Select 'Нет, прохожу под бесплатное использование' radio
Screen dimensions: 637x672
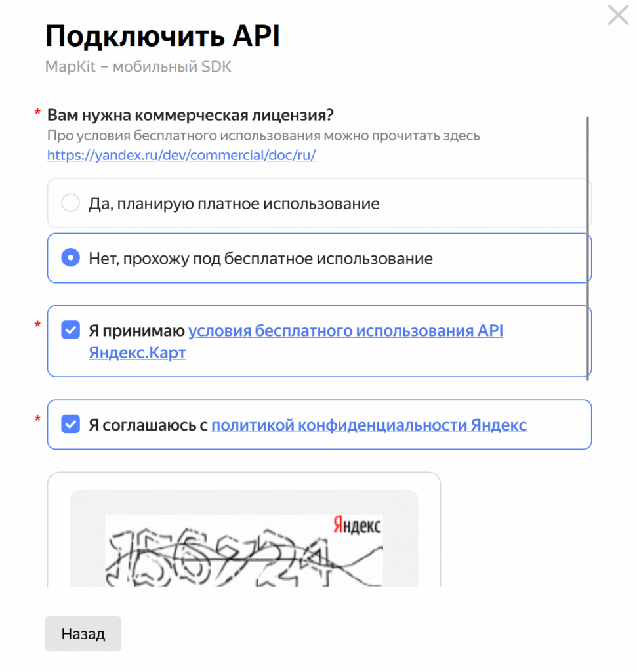point(70,258)
